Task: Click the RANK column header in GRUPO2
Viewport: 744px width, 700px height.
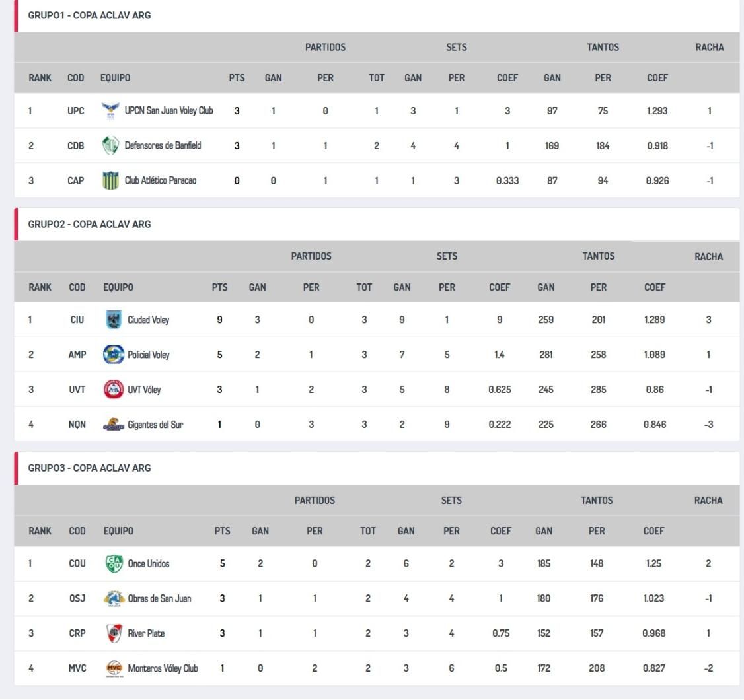Action: coord(40,287)
